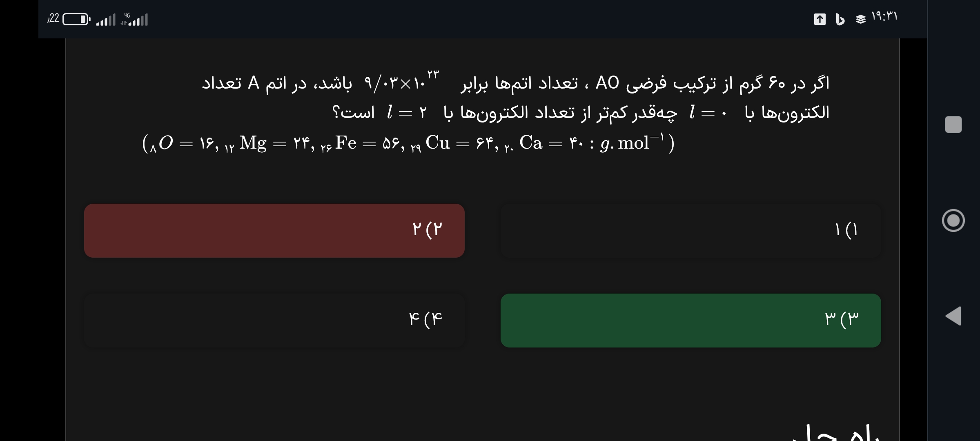The height and width of the screenshot is (441, 980).
Task: Tap the battery indicator icon
Action: [x=76, y=19]
